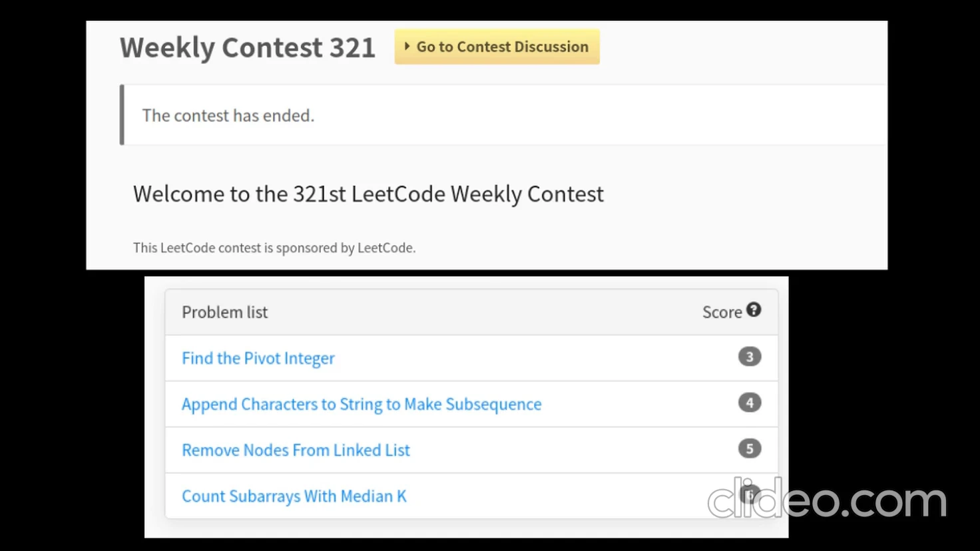
Task: Click the clideo.com watermark logo
Action: coord(827,498)
